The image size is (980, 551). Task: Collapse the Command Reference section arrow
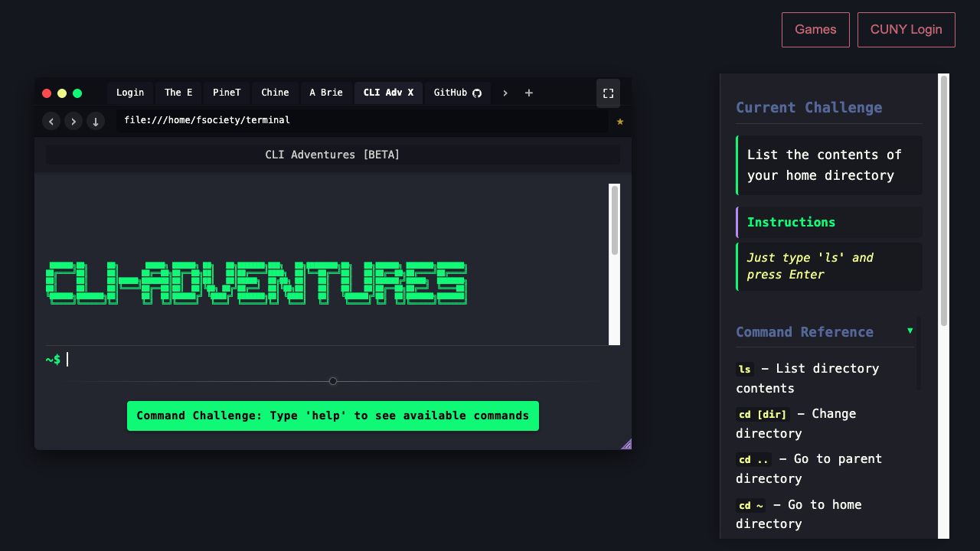click(x=910, y=331)
